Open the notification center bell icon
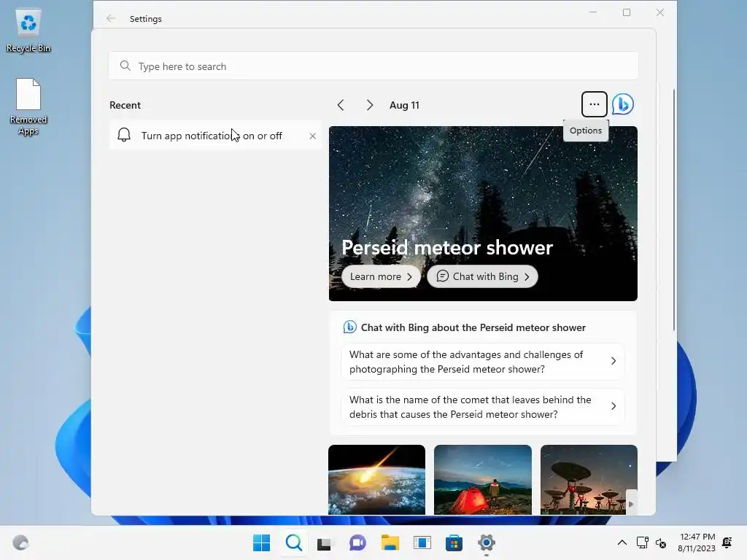 727,542
